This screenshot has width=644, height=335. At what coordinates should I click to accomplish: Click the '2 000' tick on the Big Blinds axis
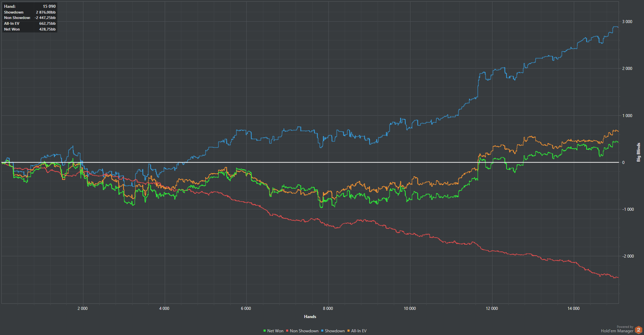click(x=627, y=69)
